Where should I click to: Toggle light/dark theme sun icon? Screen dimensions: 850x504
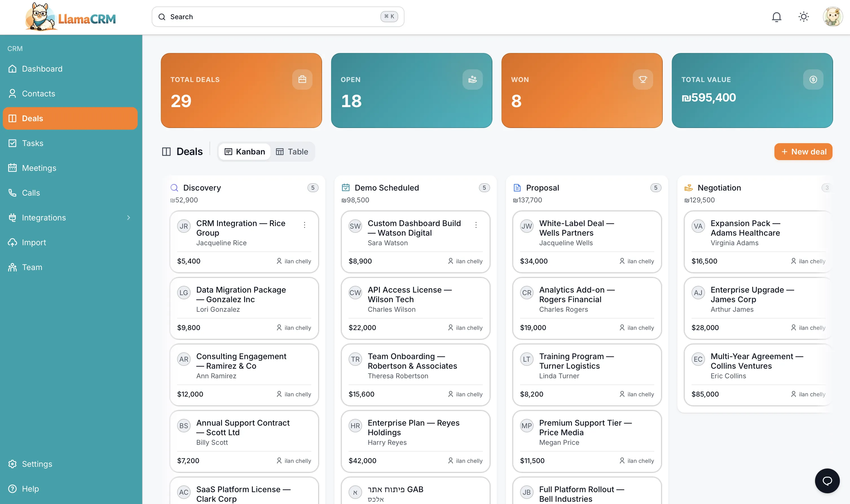tap(803, 17)
